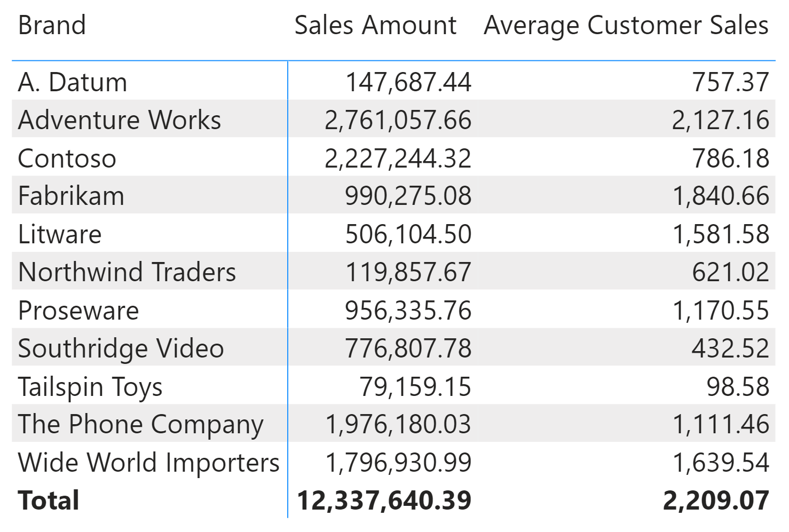Image resolution: width=789 pixels, height=532 pixels.
Task: Click sales amount 147,687.44
Action: coord(408,82)
